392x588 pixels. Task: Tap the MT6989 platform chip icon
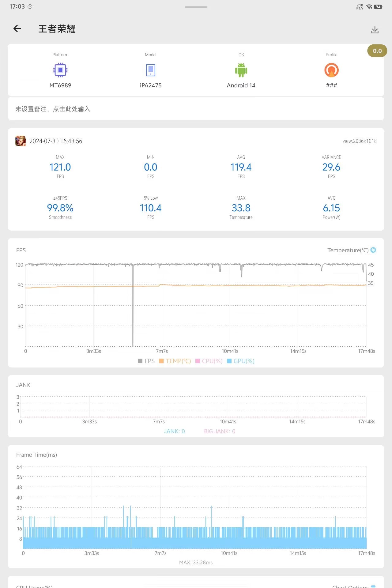point(60,70)
